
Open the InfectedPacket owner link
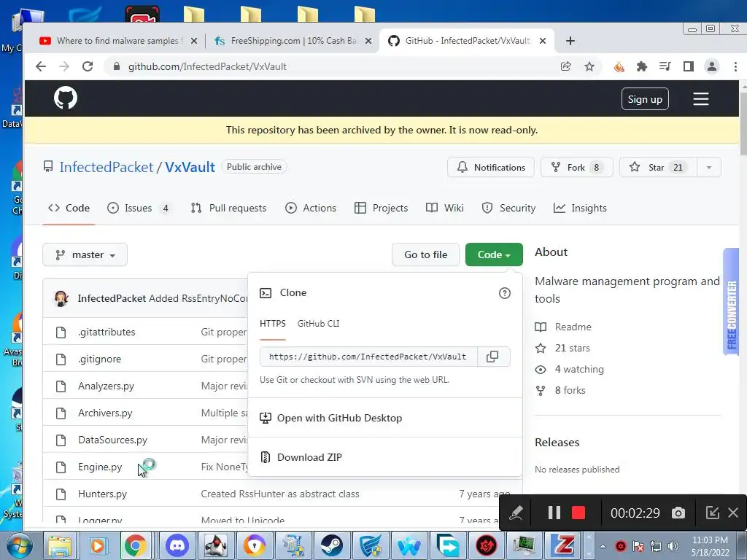107,167
